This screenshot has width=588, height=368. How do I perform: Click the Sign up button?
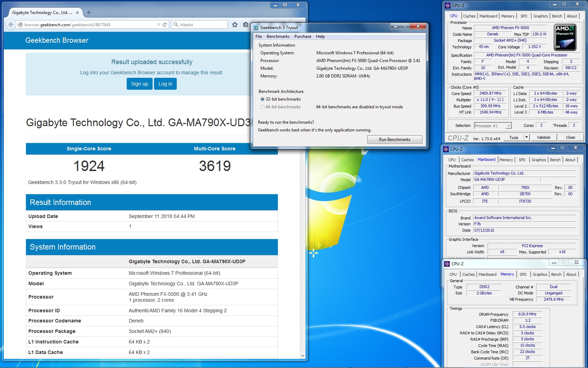click(140, 84)
